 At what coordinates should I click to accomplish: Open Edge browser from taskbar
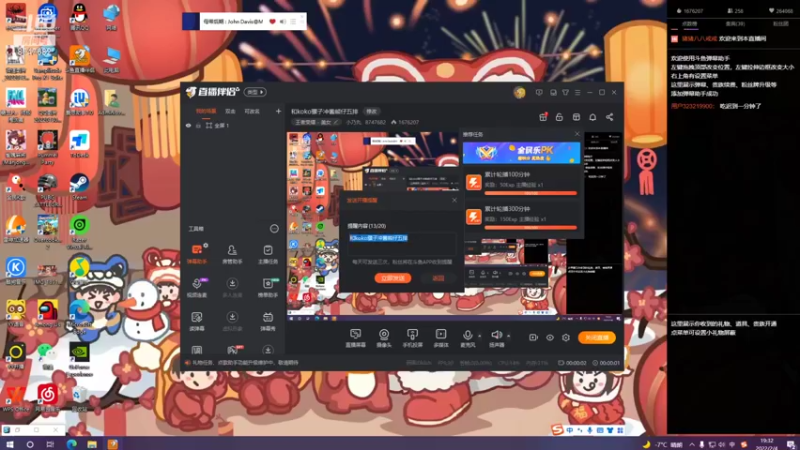coord(71,444)
